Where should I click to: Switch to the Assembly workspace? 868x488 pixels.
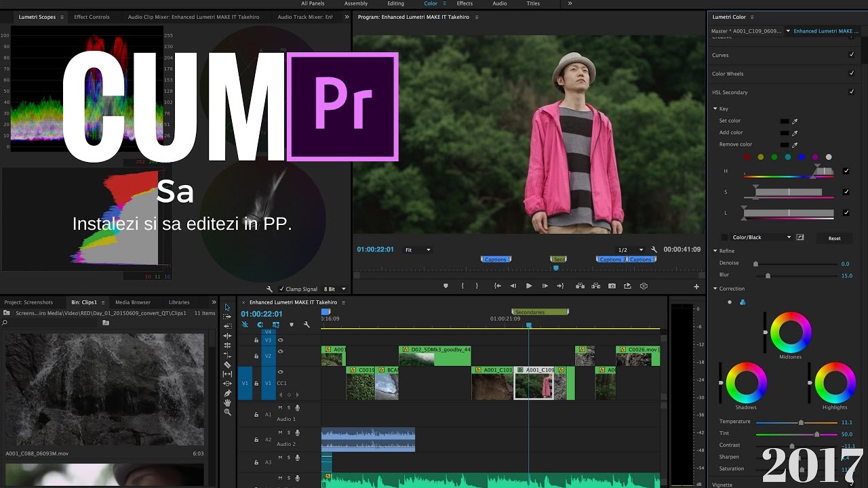(x=356, y=3)
